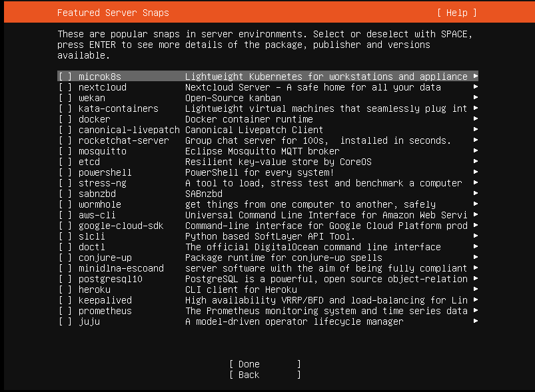Mark the etcd snap checkbox
The height and width of the screenshot is (392, 535).
coord(65,162)
